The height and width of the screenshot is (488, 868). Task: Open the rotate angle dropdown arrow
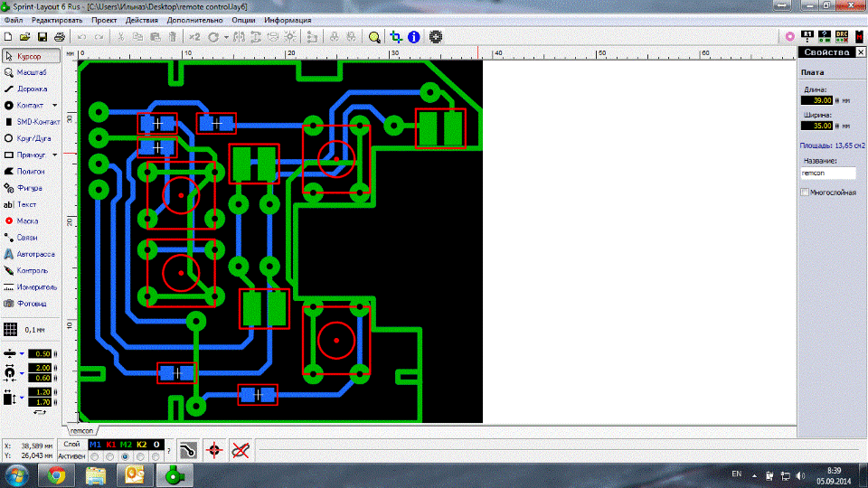click(x=226, y=38)
